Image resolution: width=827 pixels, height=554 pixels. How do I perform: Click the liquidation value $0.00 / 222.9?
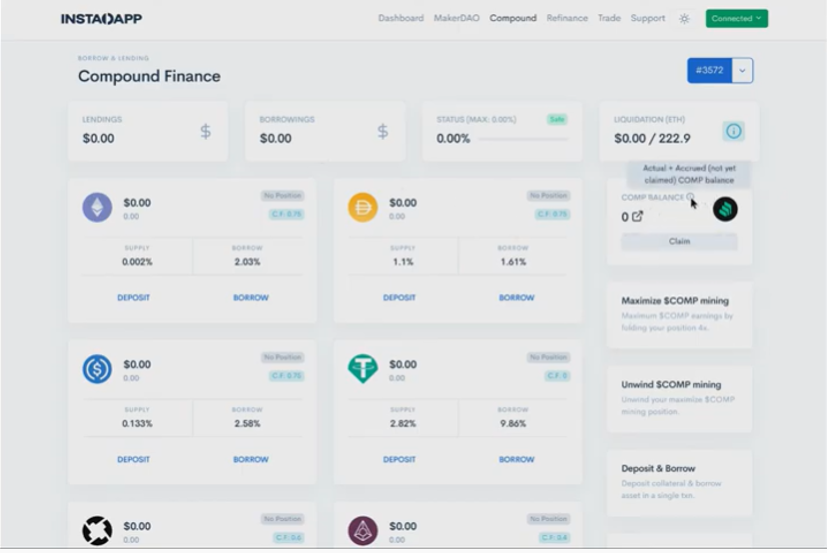coord(652,139)
